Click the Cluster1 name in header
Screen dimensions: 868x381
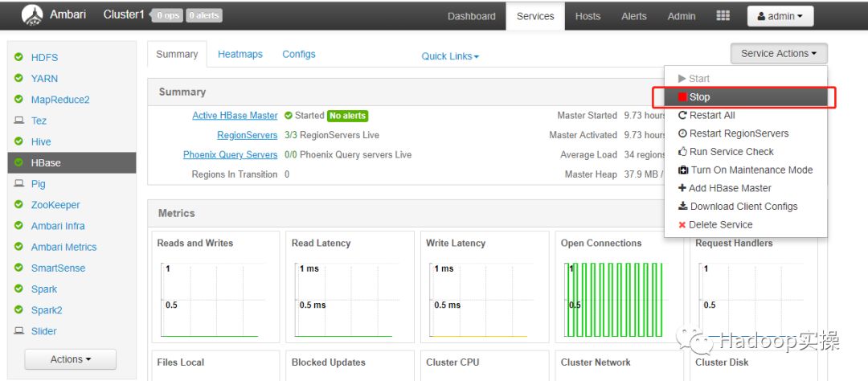[x=124, y=15]
